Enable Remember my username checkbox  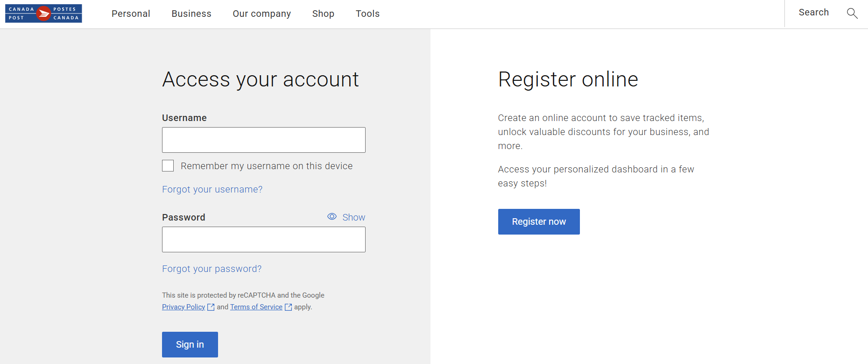click(x=168, y=166)
